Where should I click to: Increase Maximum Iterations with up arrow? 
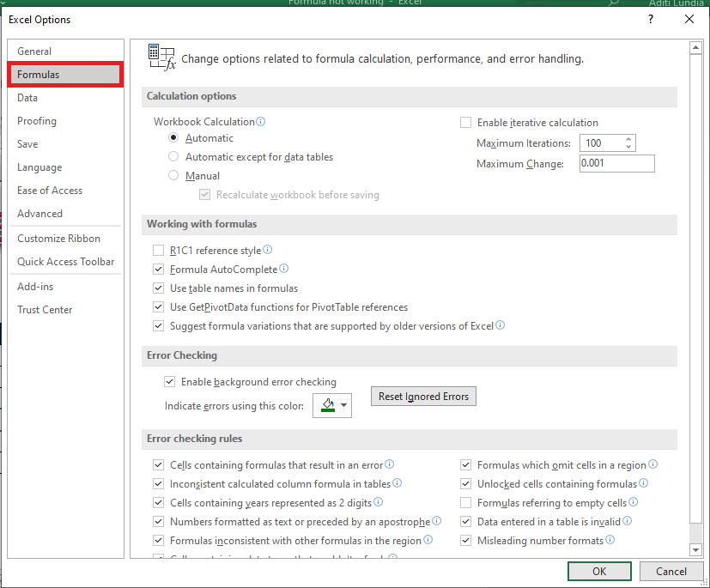click(628, 139)
